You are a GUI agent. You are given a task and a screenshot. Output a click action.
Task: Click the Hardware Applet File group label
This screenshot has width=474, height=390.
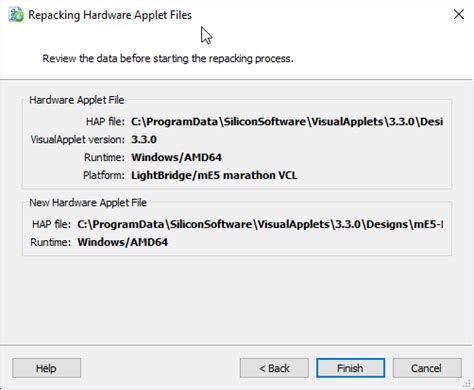(x=77, y=100)
